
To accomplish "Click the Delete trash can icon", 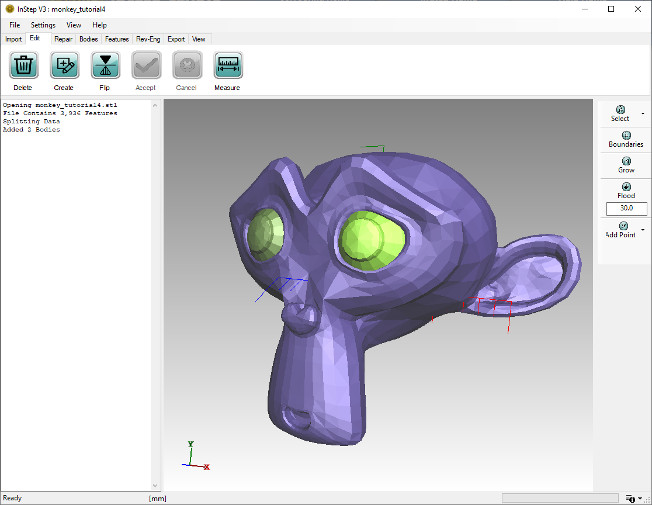I will 23,66.
